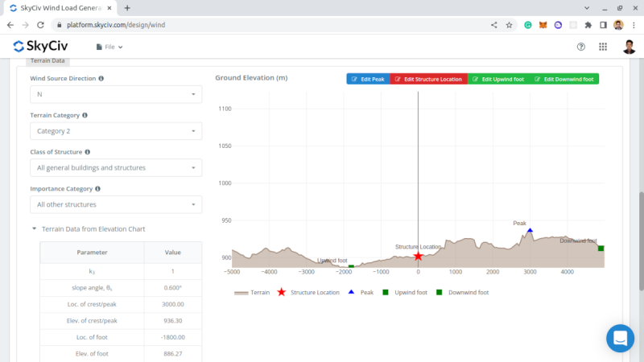Toggle Terrain series in chart legend
The image size is (644, 362).
[x=252, y=293]
